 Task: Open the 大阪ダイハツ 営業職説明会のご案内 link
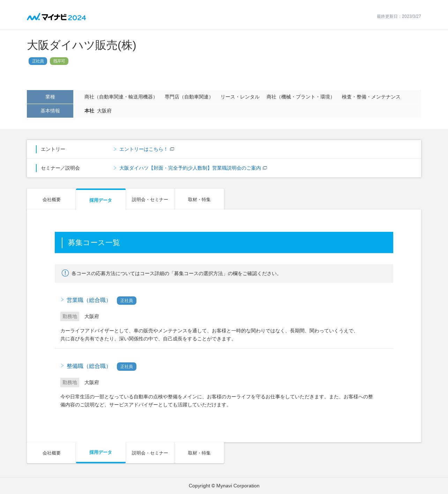tap(190, 168)
